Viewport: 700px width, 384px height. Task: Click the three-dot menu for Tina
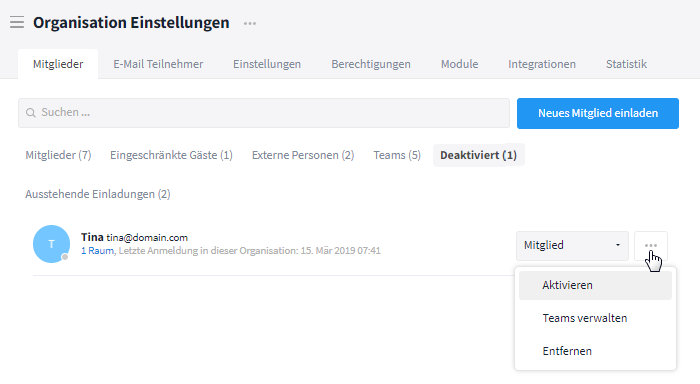pyautogui.click(x=651, y=246)
